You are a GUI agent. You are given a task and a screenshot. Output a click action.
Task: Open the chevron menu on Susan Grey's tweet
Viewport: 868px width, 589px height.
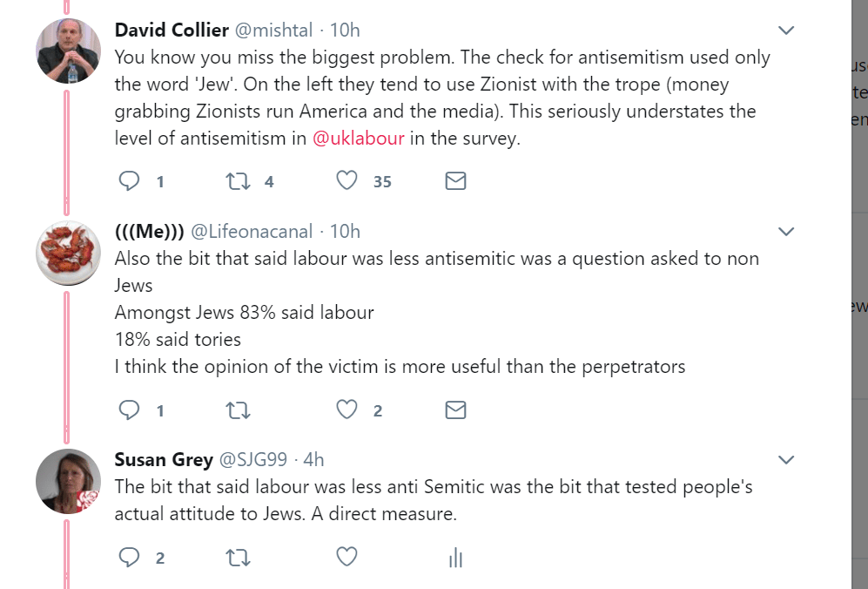(x=786, y=460)
